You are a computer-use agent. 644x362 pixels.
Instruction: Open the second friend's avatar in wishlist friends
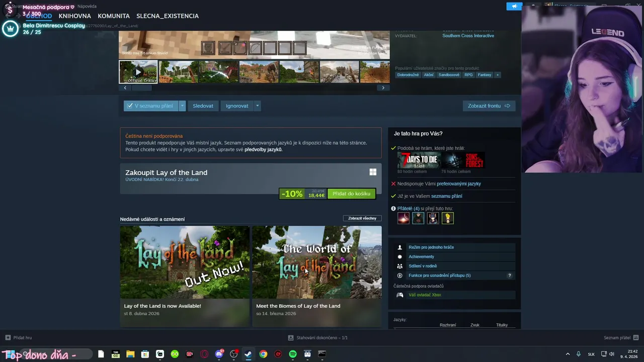point(418,218)
